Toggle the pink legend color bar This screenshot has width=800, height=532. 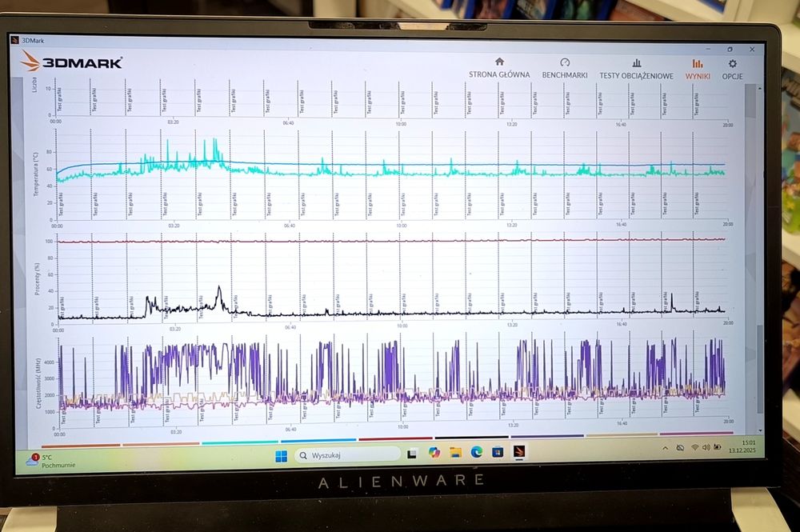pyautogui.click(x=696, y=434)
